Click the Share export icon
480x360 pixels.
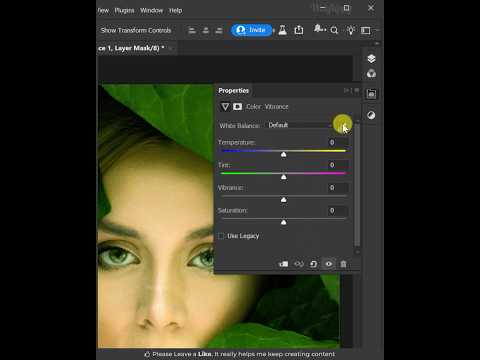click(299, 30)
